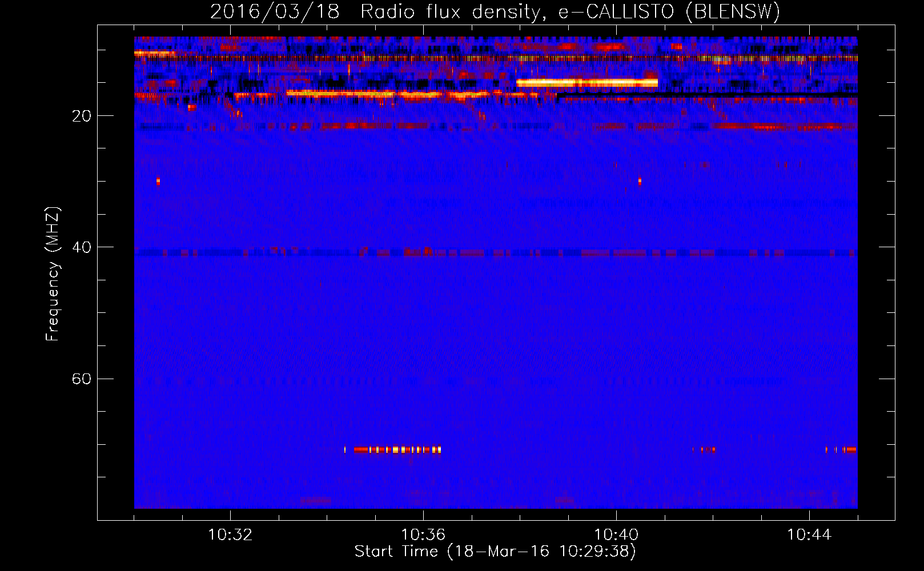The width and height of the screenshot is (924, 571).
Task: Click the small red spot near 30 MHz at 10:30
Action: coord(158,182)
